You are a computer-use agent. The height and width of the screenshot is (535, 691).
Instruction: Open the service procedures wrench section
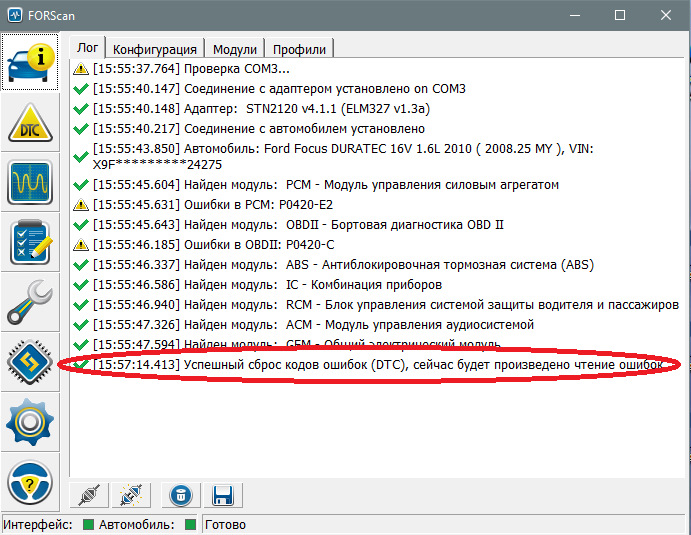pyautogui.click(x=30, y=302)
